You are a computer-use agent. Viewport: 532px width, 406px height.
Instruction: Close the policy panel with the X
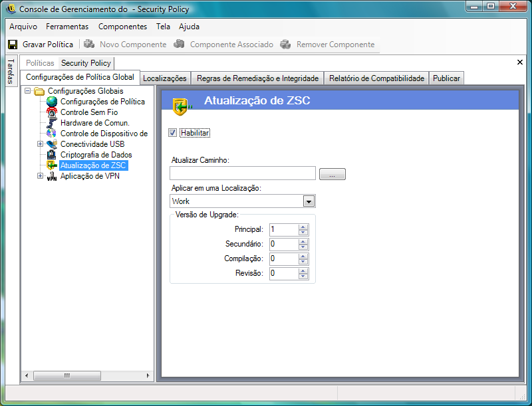point(520,62)
